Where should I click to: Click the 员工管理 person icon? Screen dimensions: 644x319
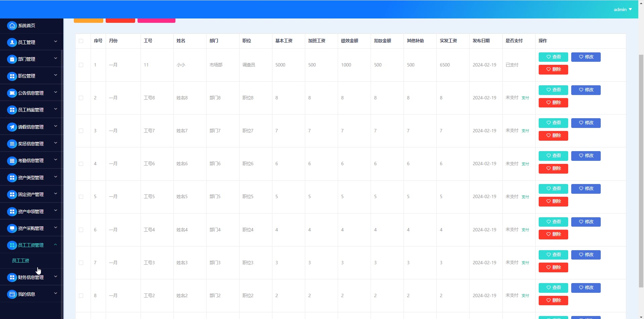12,42
